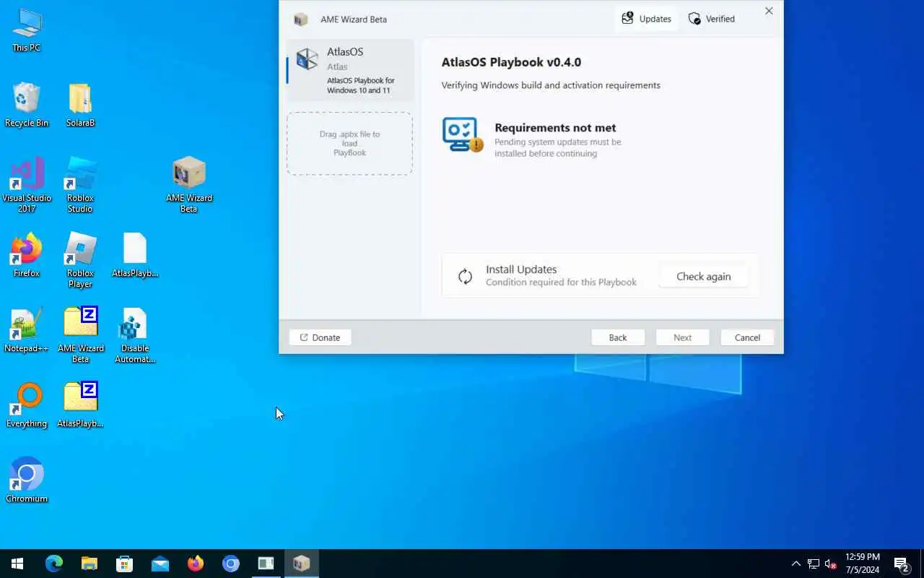Select the Notepad++ desktop shortcut
924x578 pixels.
coord(27,330)
